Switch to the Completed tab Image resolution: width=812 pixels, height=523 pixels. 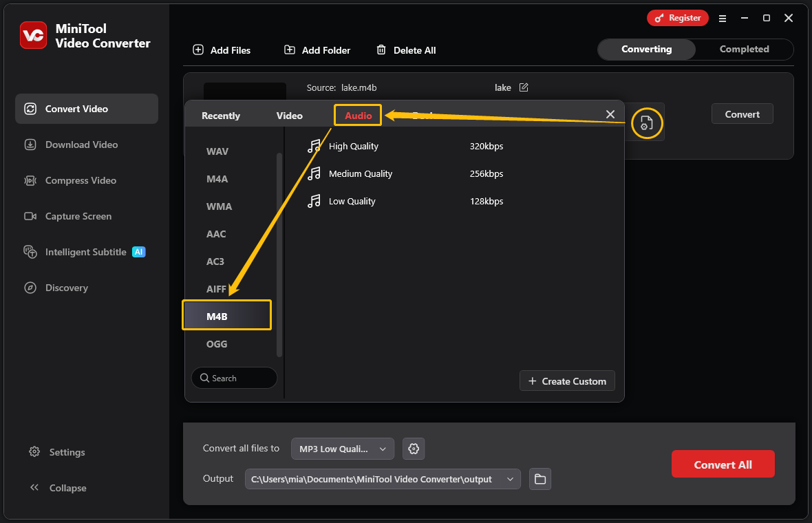[x=744, y=49]
